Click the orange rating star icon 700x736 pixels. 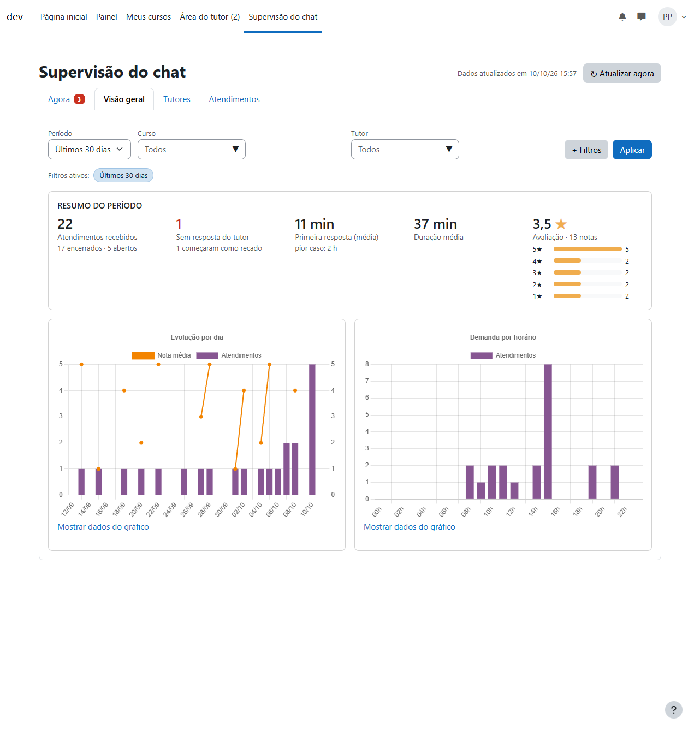(x=561, y=224)
